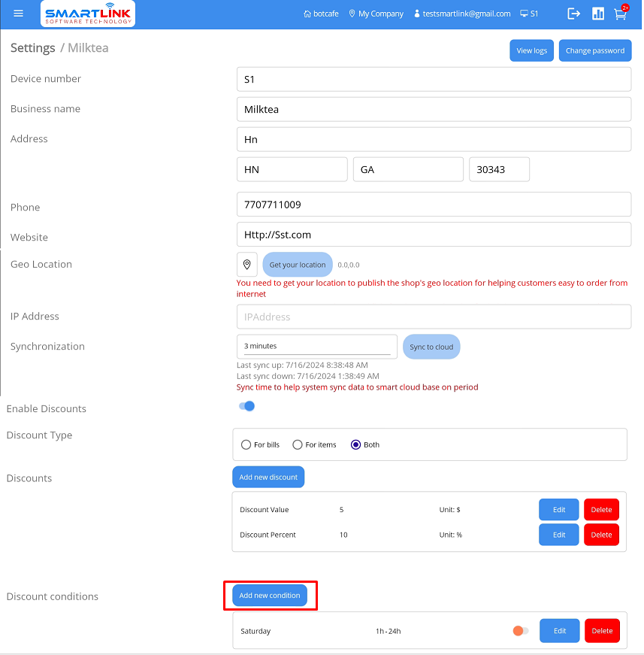Image resolution: width=644 pixels, height=655 pixels.
Task: Open the synchronization interval dropdown
Action: pyautogui.click(x=316, y=346)
